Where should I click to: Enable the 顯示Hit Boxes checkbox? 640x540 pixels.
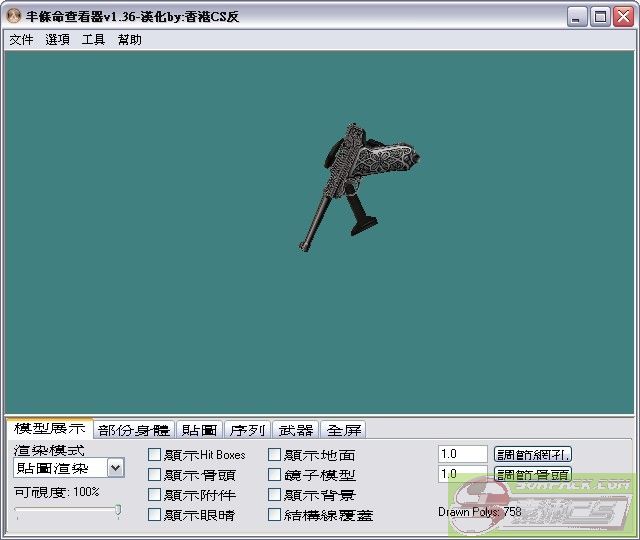point(154,455)
